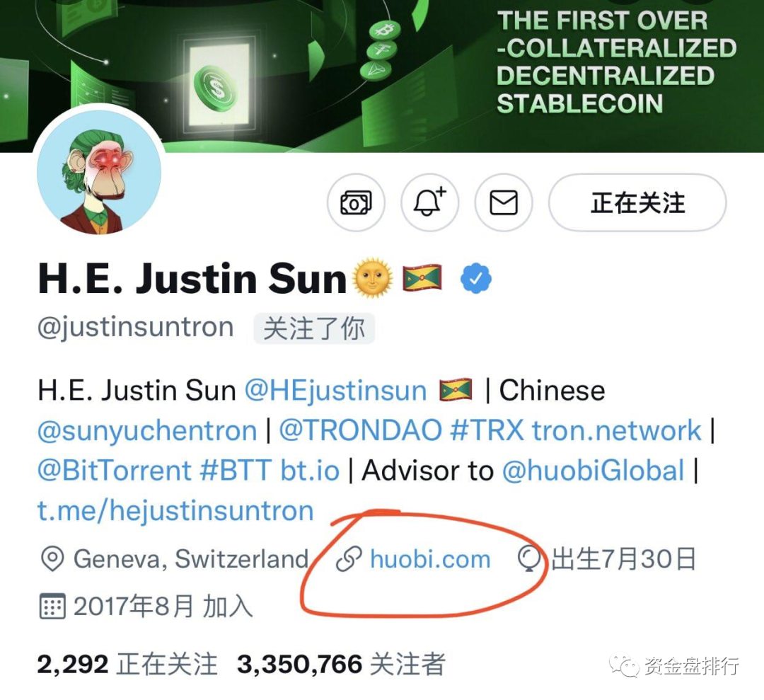The width and height of the screenshot is (764, 700).
Task: Open the @BitTorrent mention
Action: click(114, 471)
